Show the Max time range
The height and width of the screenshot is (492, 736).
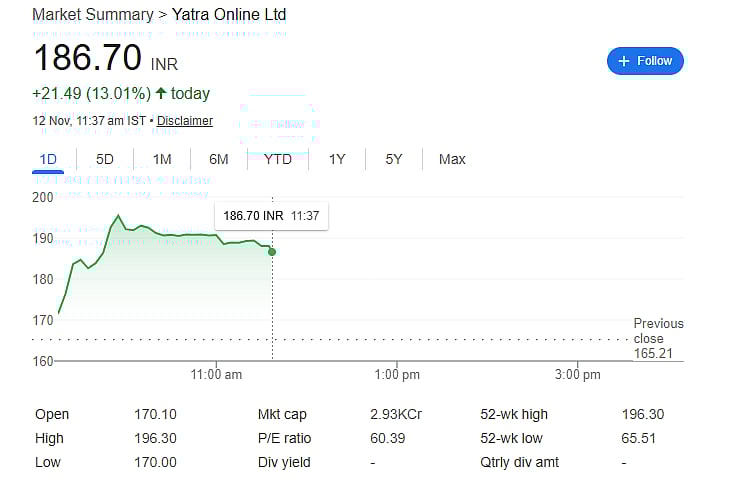click(x=452, y=159)
